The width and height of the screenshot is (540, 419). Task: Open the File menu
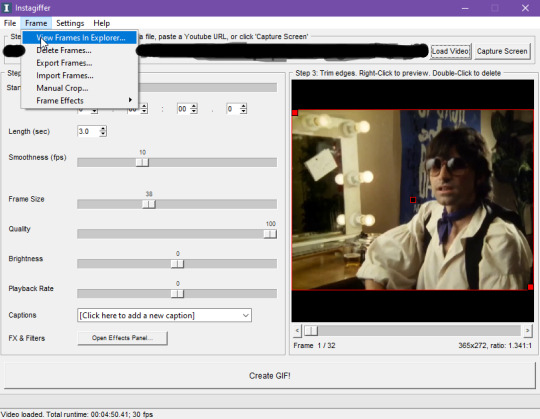(x=10, y=23)
